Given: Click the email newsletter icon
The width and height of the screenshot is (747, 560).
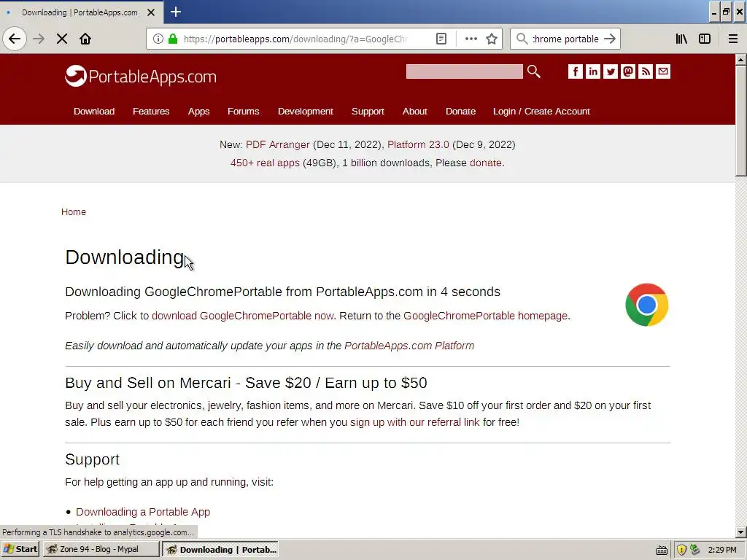Looking at the screenshot, I should point(663,71).
